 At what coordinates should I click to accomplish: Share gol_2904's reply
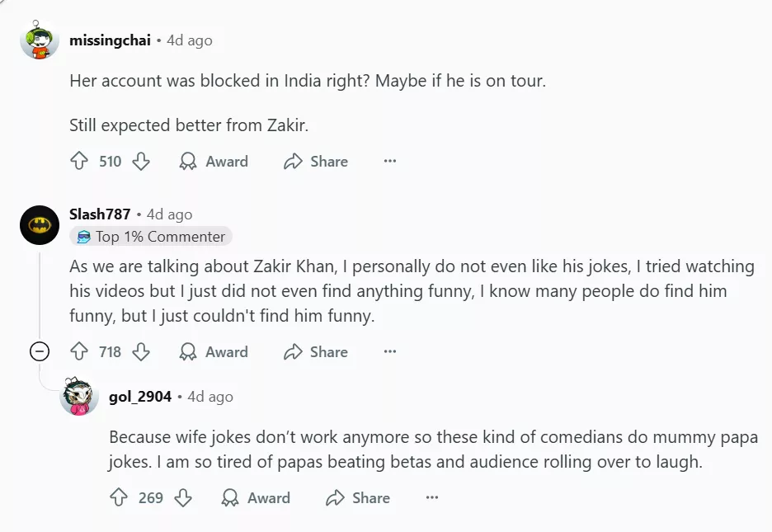358,498
